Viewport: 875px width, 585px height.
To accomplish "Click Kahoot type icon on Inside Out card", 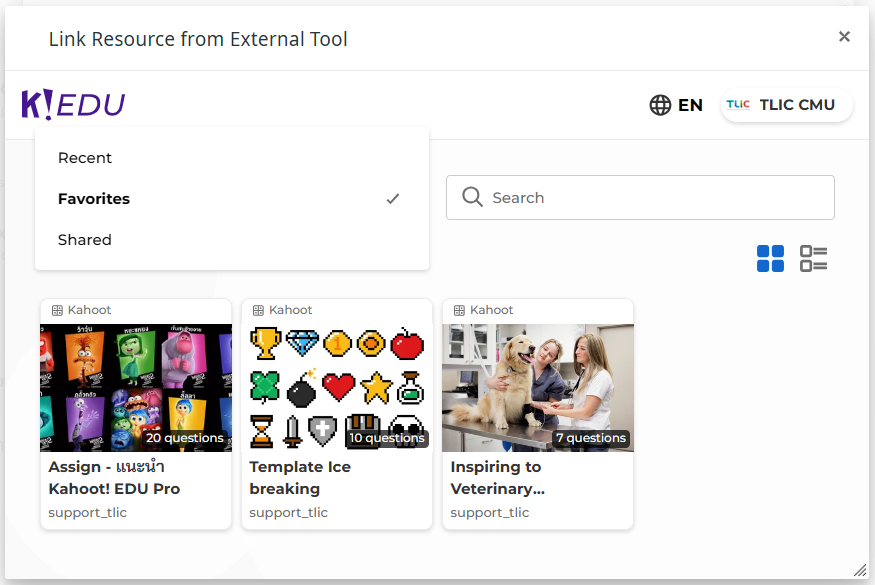I will (x=58, y=311).
